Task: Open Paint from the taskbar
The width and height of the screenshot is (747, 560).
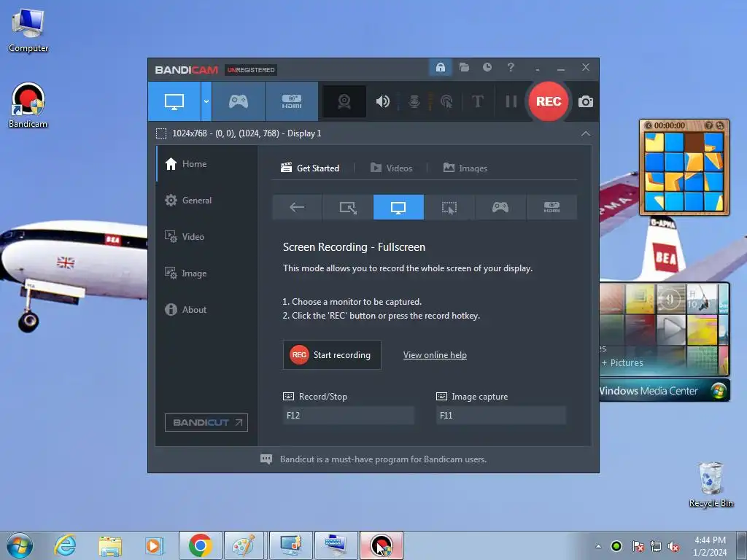Action: [244, 545]
